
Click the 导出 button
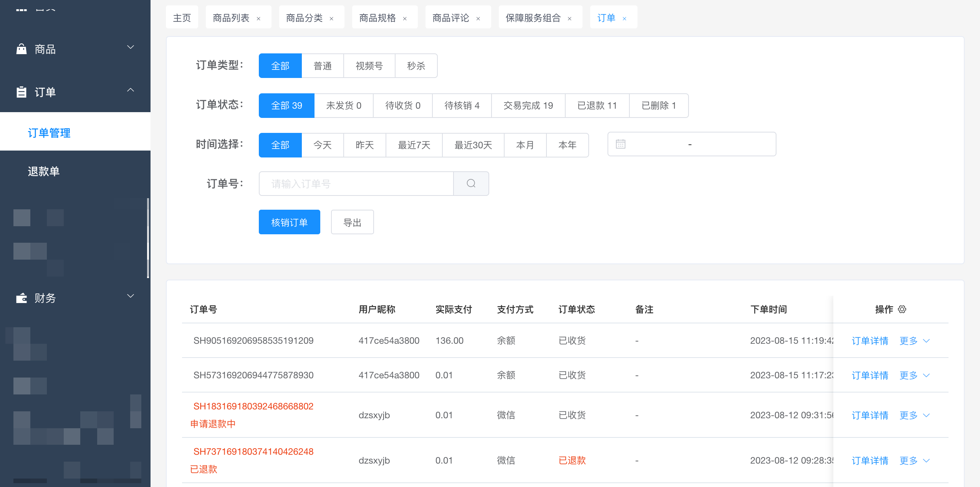(x=353, y=222)
